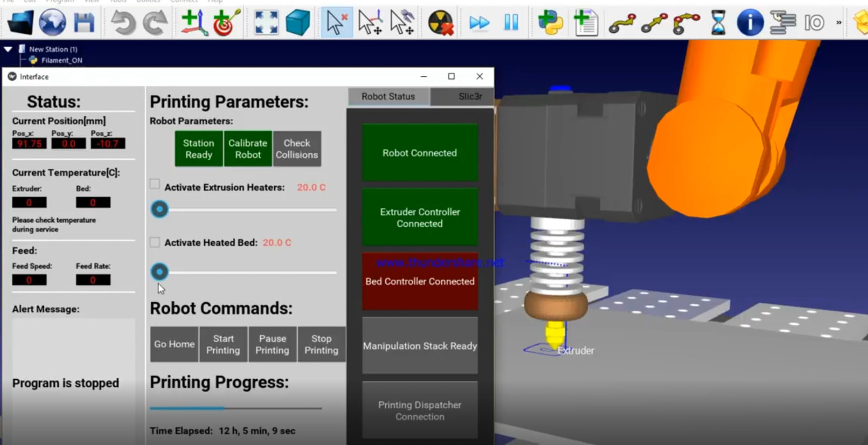Choose the move robot tool cursor
Image resolution: width=868 pixels, height=445 pixels.
402,22
